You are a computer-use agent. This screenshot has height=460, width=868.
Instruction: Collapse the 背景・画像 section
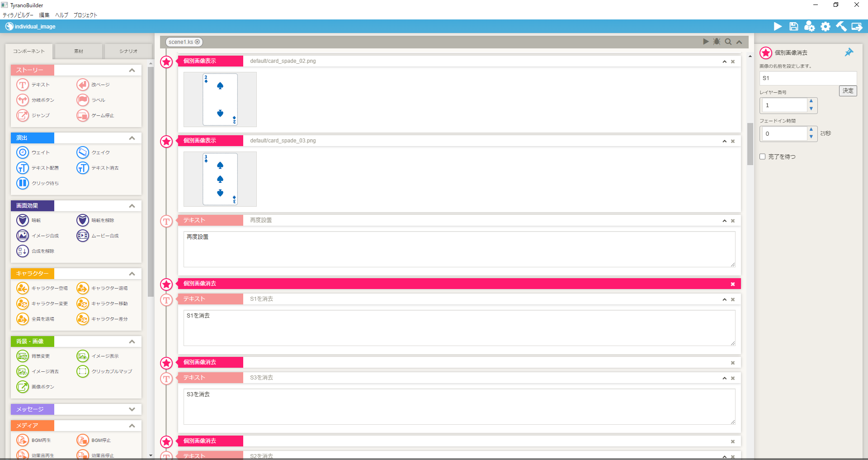click(132, 341)
